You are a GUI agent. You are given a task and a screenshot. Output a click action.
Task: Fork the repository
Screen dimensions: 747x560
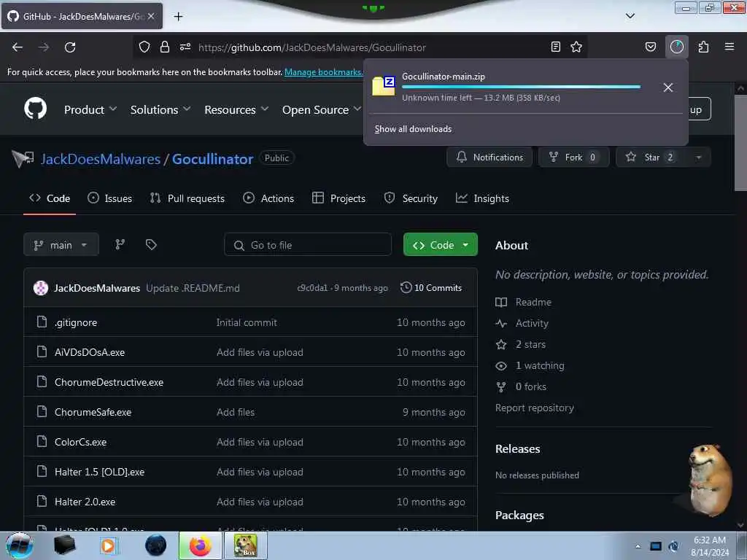[573, 157]
